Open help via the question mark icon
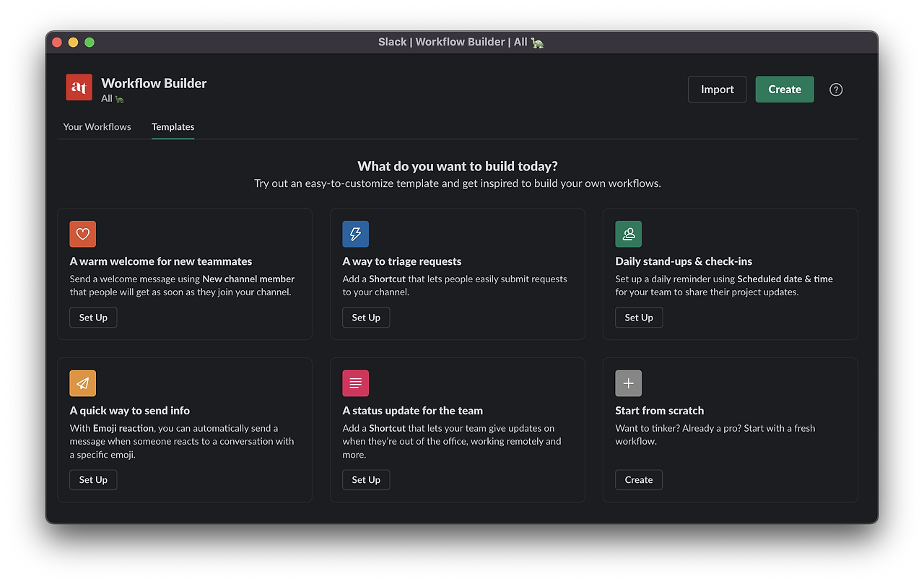 836,90
